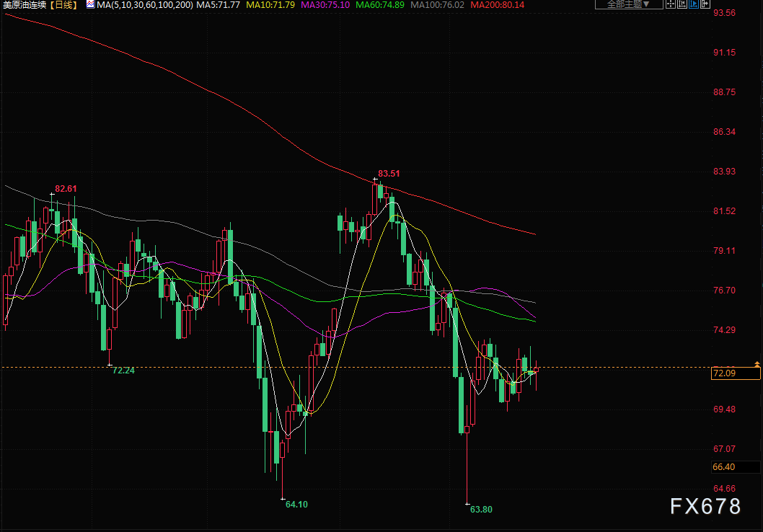
Task: Click the blue highlighted axis playback icon
Action: [x=694, y=4]
